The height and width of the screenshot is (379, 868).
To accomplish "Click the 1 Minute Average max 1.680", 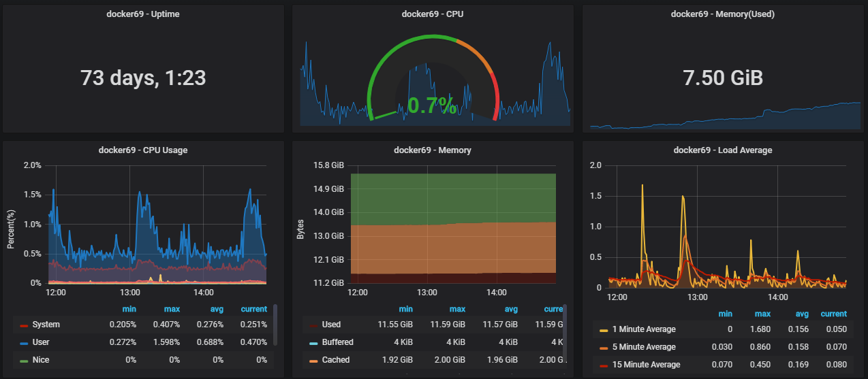I will click(760, 329).
